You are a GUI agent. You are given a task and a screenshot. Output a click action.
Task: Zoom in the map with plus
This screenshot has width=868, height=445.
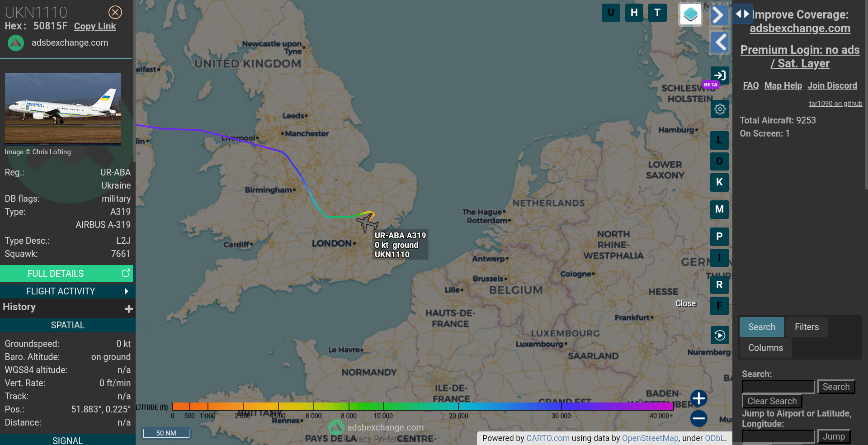[698, 398]
